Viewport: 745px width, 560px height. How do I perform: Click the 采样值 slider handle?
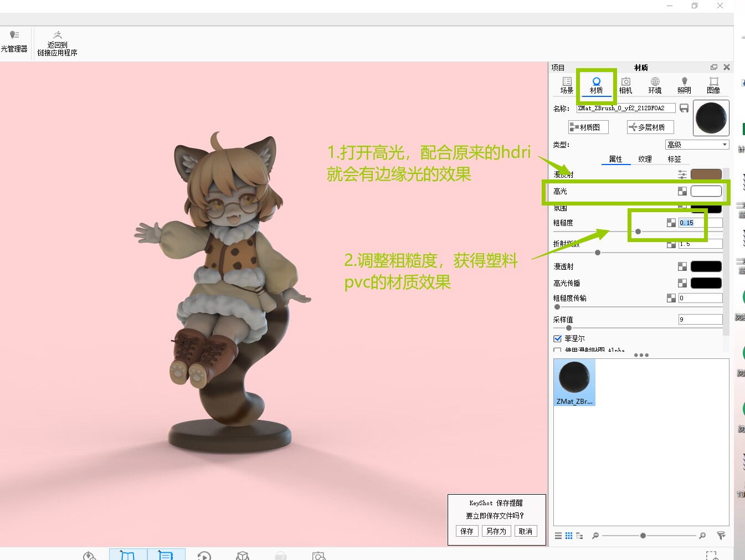tap(569, 328)
